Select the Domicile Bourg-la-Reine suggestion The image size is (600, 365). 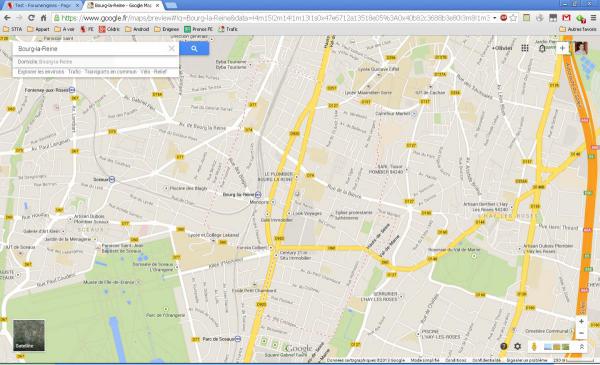click(x=96, y=62)
